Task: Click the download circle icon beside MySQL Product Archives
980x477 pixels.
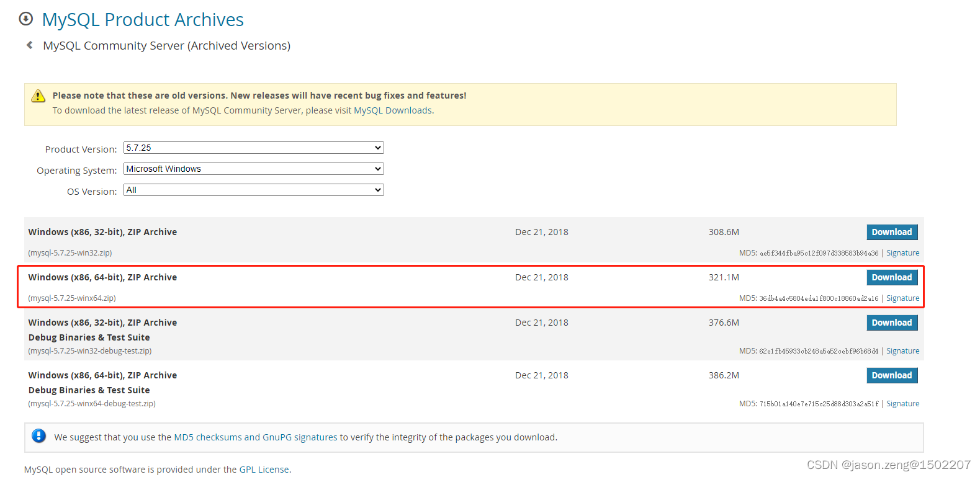Action: (x=25, y=19)
